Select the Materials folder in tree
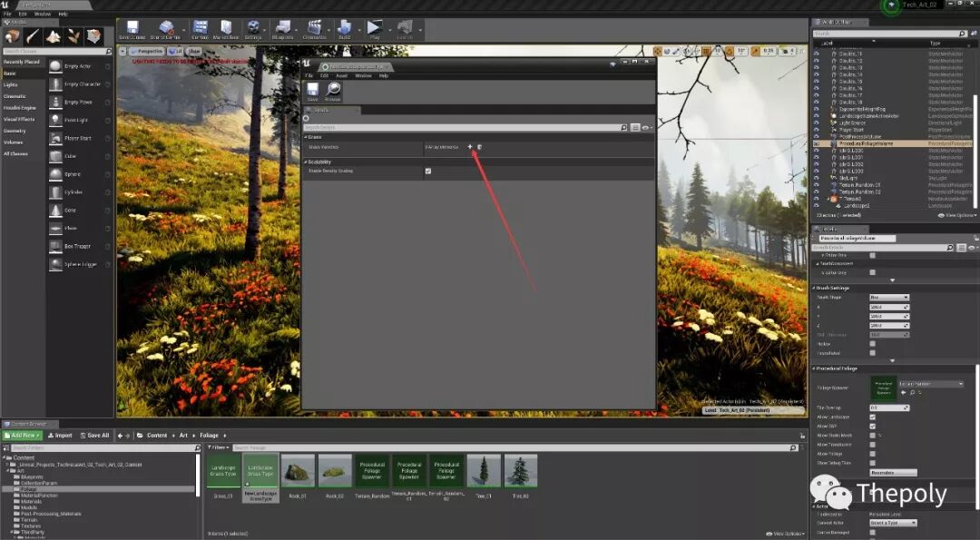 pos(31,501)
